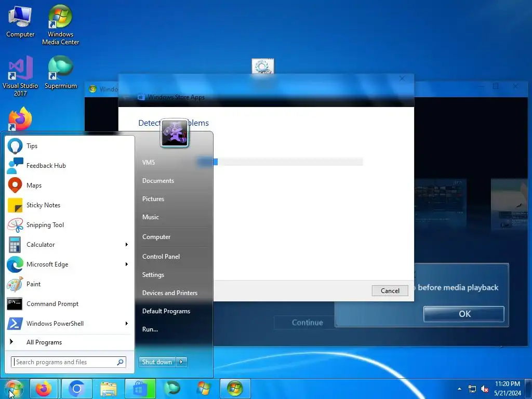
Task: Click the Start orb button
Action: tap(14, 389)
